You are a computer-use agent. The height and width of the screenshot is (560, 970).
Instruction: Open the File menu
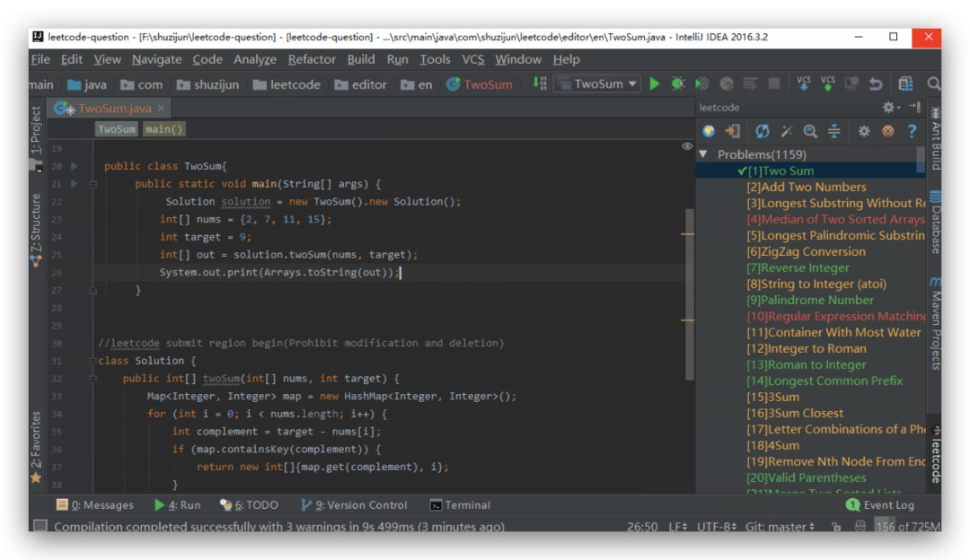click(40, 59)
